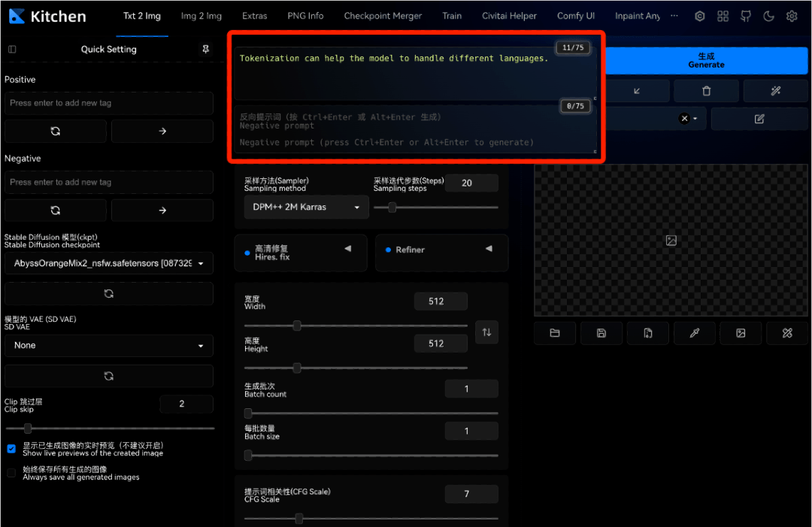Click the Civitai hexagon icon in top bar
The image size is (812, 527).
pyautogui.click(x=700, y=16)
